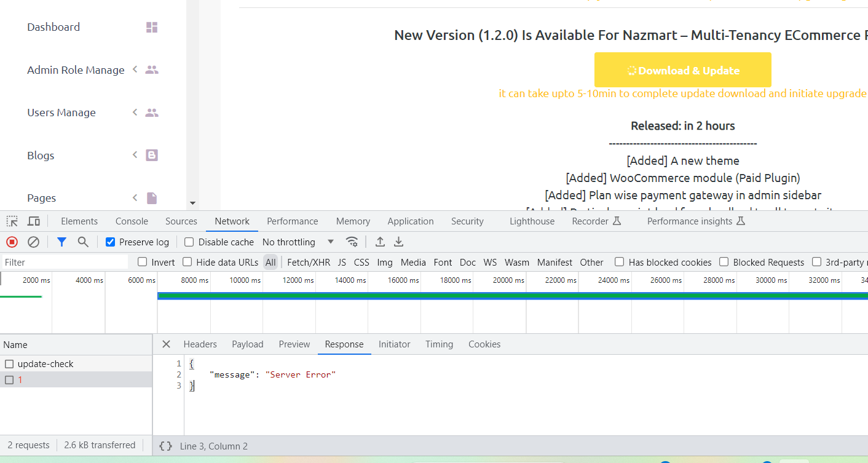The image size is (868, 463).
Task: Check the 3rd-party requests checkbox
Action: (816, 262)
